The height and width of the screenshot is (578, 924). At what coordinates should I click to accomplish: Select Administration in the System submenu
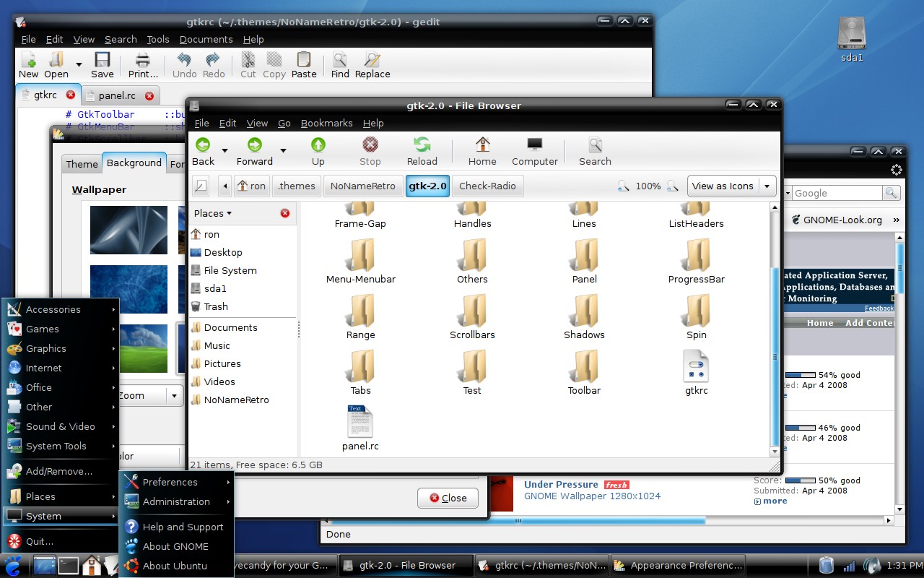pyautogui.click(x=177, y=501)
